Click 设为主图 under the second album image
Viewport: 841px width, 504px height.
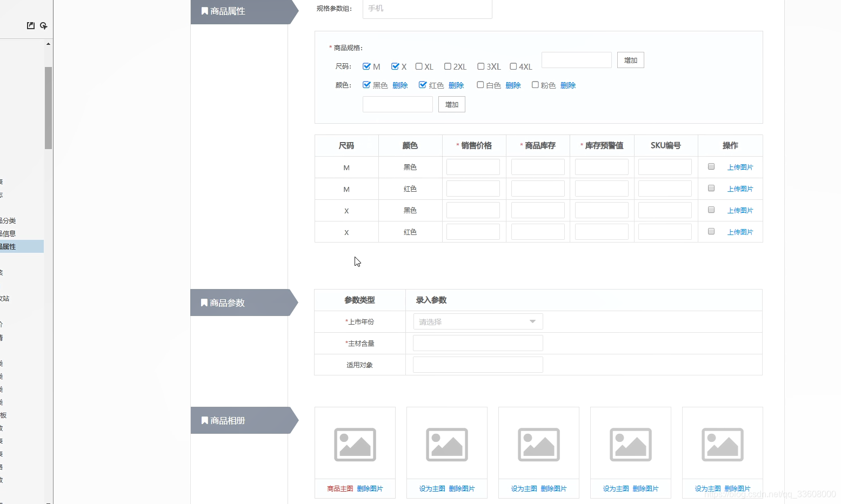click(432, 489)
